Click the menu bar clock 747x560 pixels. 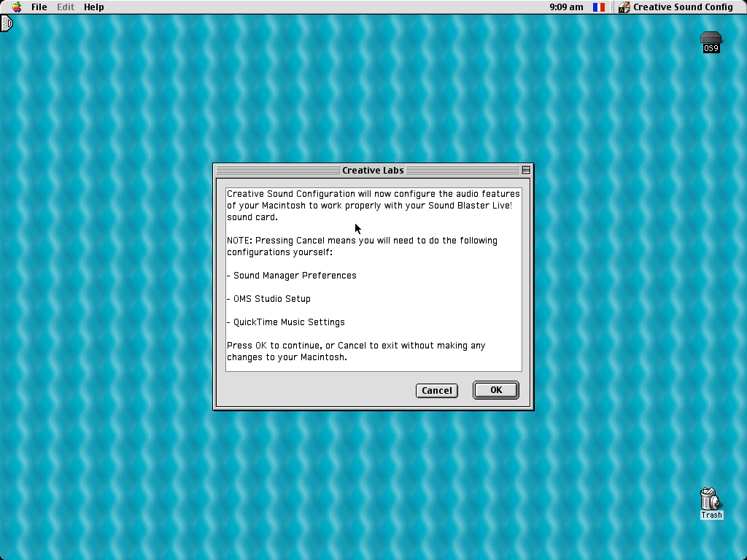(x=566, y=7)
